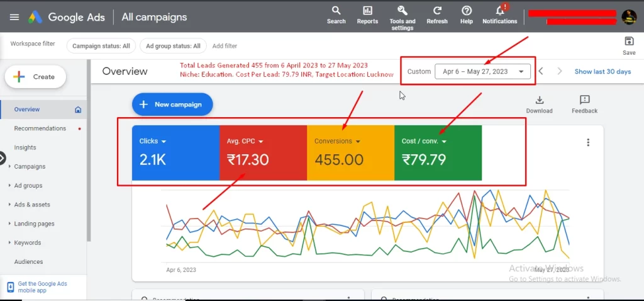Click the mobile app phone icon
Screen dimensions: 644x301
(x=11, y=287)
